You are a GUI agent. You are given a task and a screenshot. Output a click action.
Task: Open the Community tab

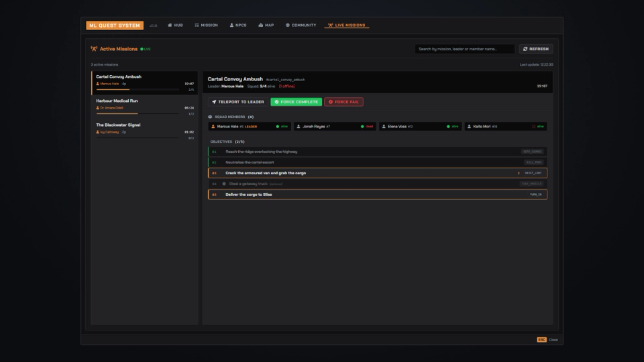tap(301, 25)
